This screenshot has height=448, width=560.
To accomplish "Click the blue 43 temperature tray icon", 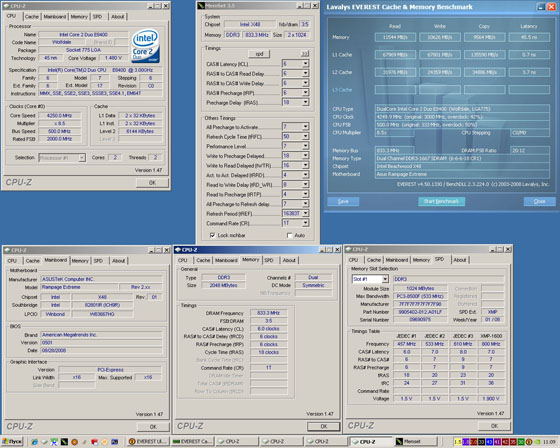I will [489, 442].
